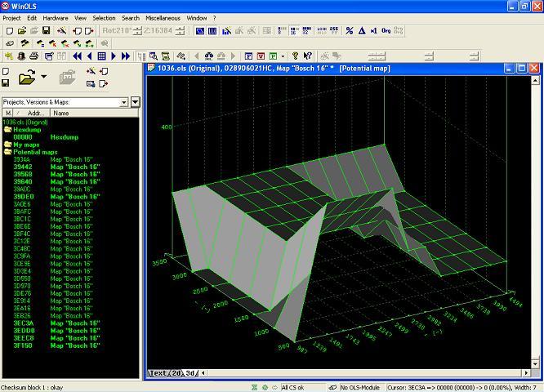The image size is (544, 392).
Task: Go to next map with single right arrow
Action: [114, 56]
